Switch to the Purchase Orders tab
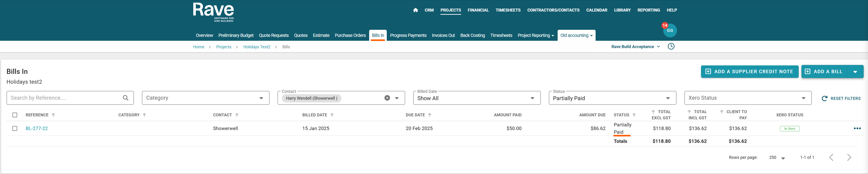868x174 pixels. point(350,35)
